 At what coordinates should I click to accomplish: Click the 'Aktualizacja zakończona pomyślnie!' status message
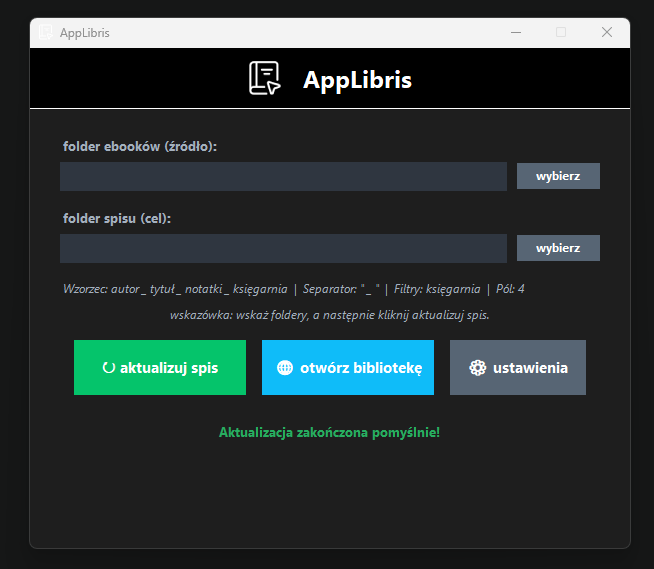pyautogui.click(x=330, y=432)
